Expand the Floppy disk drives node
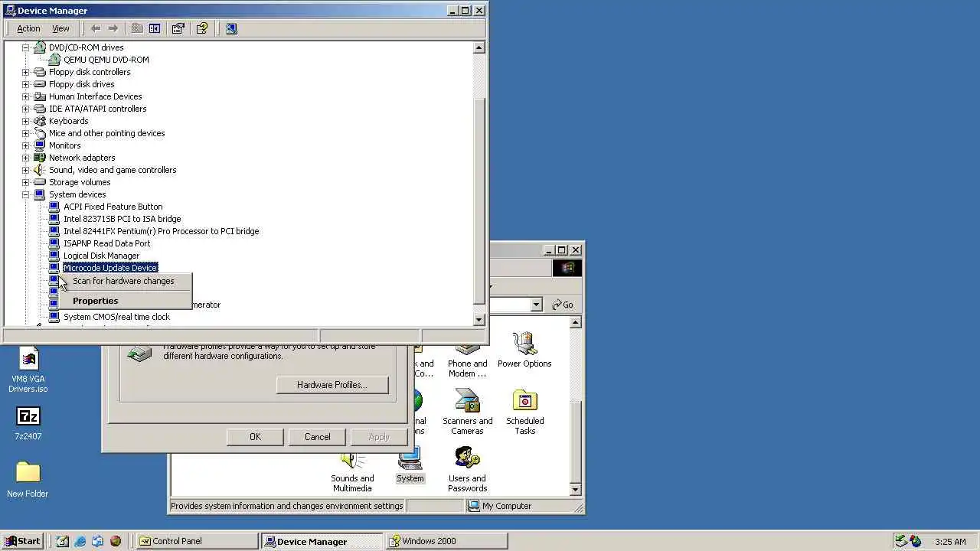This screenshot has width=980, height=551. point(25,84)
